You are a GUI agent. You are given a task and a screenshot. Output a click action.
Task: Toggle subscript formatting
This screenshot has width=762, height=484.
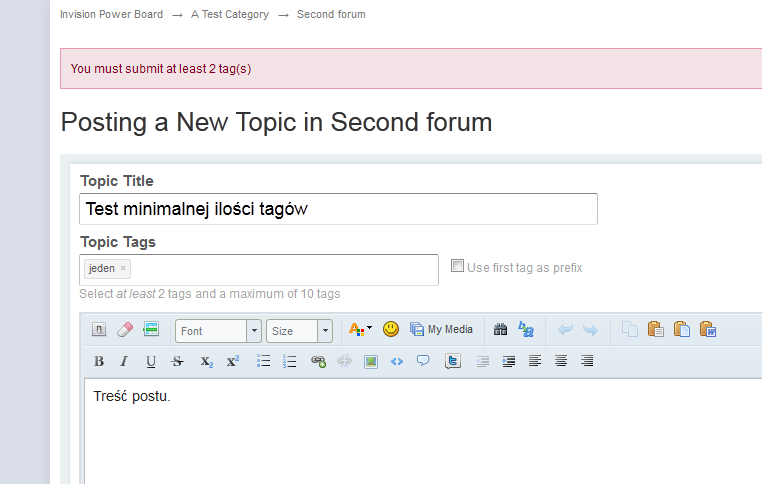(207, 362)
